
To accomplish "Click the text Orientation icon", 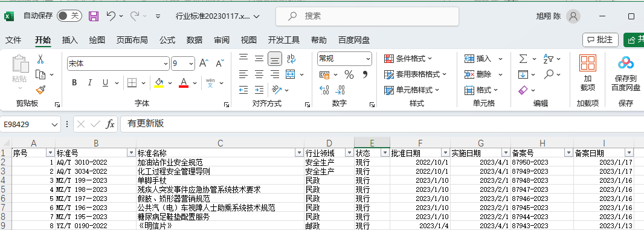I will click(x=277, y=90).
